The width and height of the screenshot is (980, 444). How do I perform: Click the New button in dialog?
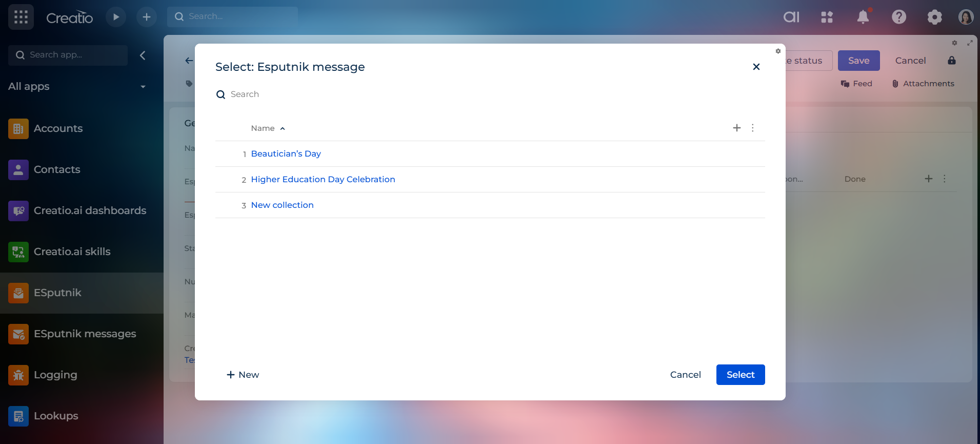[243, 375]
